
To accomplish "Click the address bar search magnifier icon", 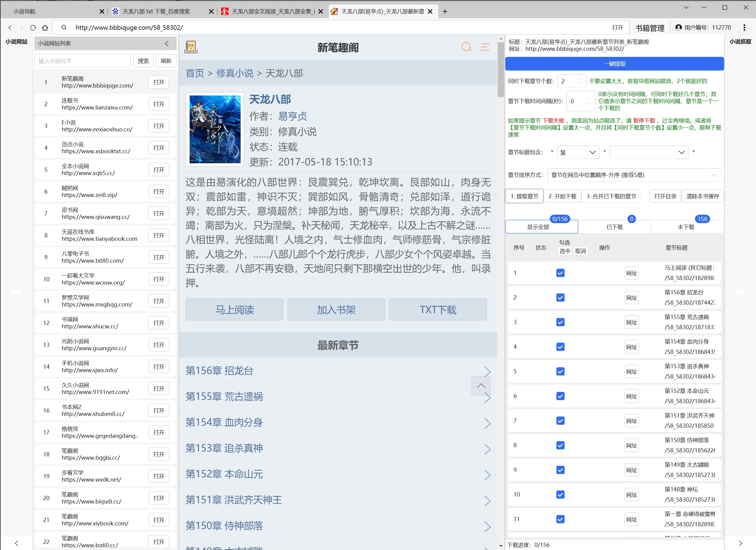I will coord(64,27).
